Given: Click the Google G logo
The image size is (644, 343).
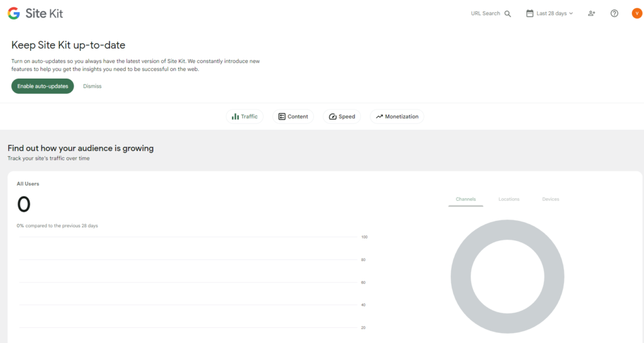Looking at the screenshot, I should 14,14.
